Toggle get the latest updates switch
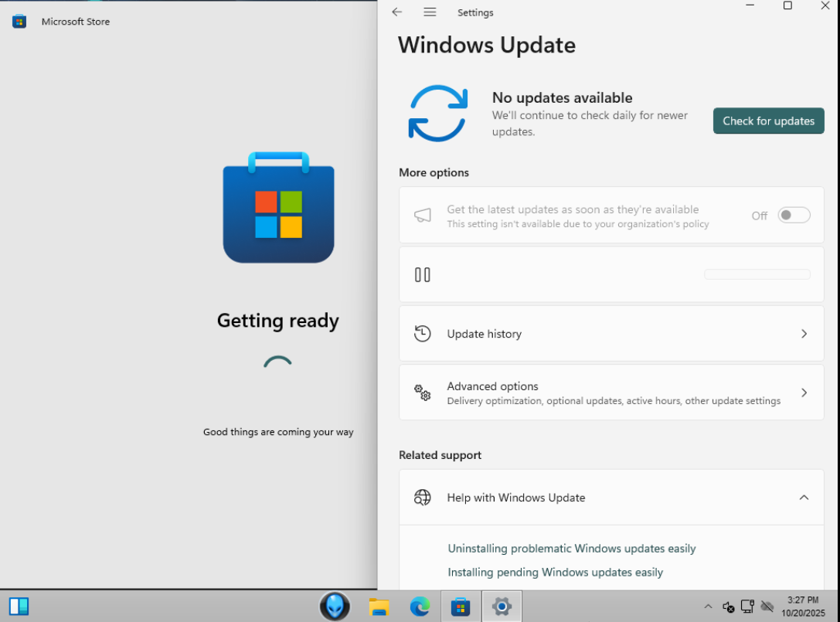840x622 pixels. click(794, 216)
